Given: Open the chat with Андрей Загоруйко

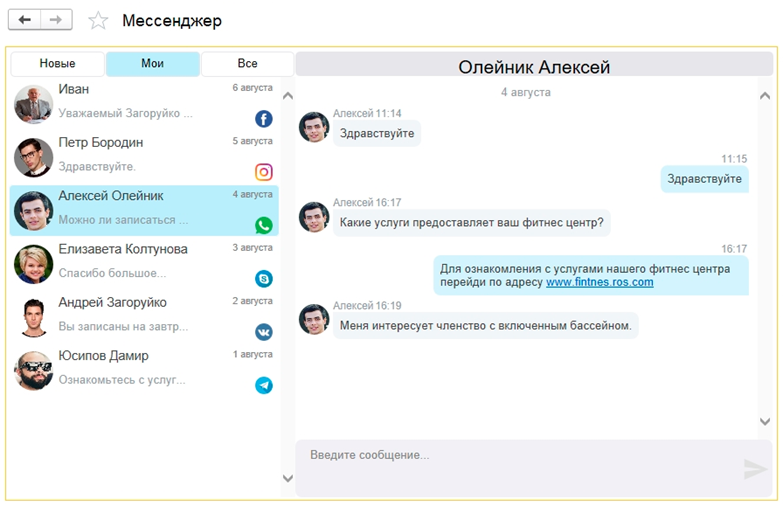Looking at the screenshot, I should 144,317.
